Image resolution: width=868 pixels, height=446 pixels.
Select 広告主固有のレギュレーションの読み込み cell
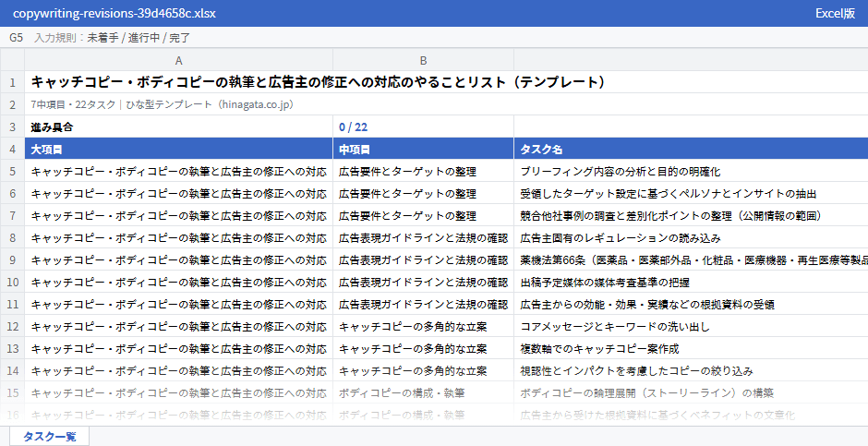(691, 238)
